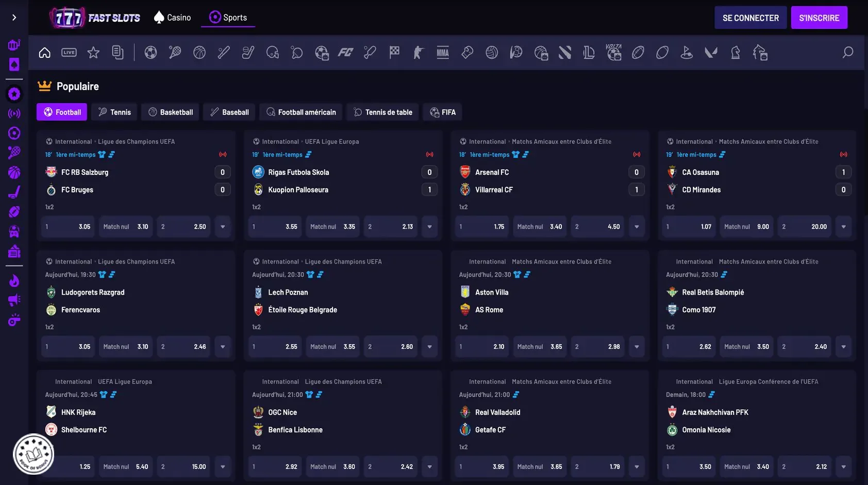
Task: Select the American football helmet icon
Action: [x=273, y=53]
